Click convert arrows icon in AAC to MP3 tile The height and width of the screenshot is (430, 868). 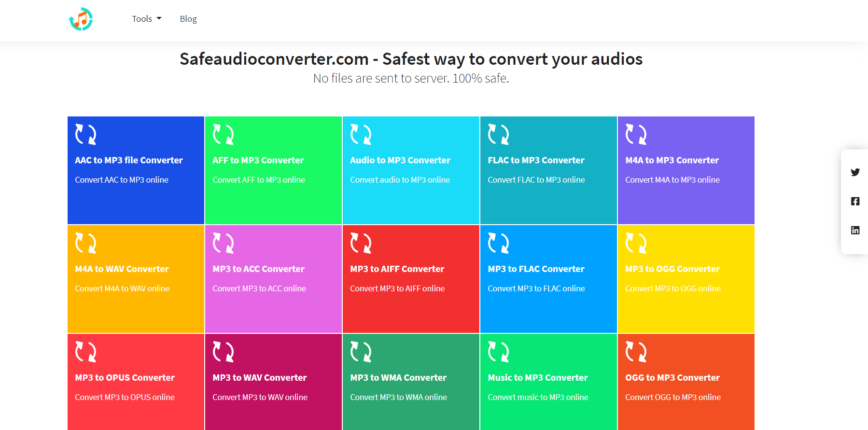[x=86, y=134]
